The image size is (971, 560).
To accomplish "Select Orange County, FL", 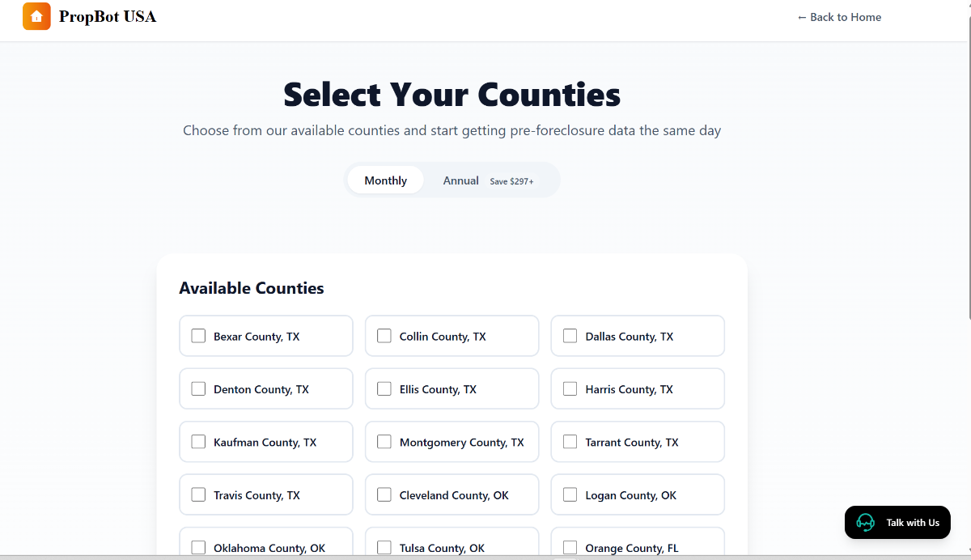I will coord(570,547).
